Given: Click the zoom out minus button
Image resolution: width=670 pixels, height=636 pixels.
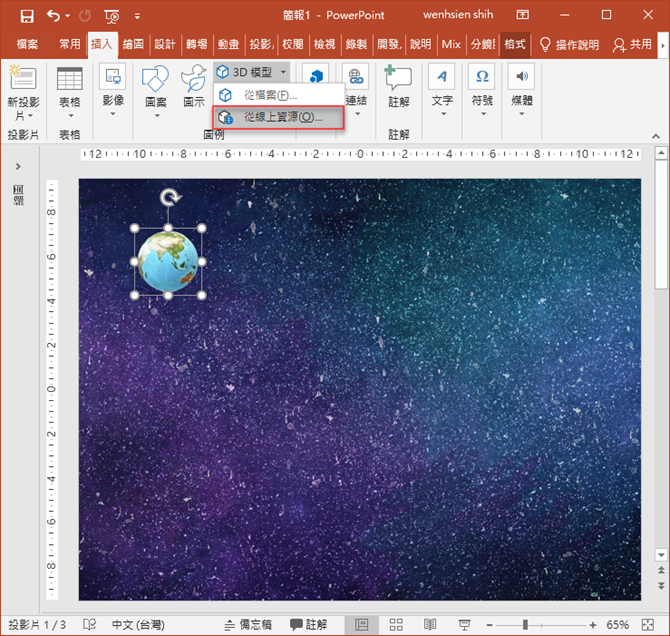Looking at the screenshot, I should coord(490,625).
